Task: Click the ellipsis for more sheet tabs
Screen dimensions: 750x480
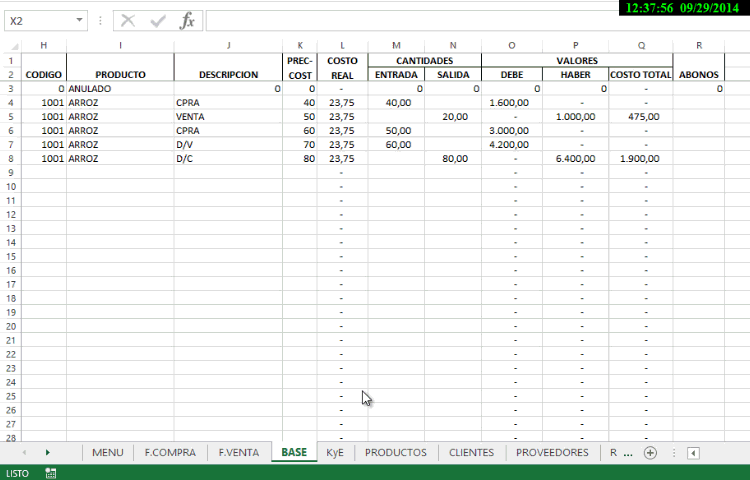Action: tap(628, 453)
